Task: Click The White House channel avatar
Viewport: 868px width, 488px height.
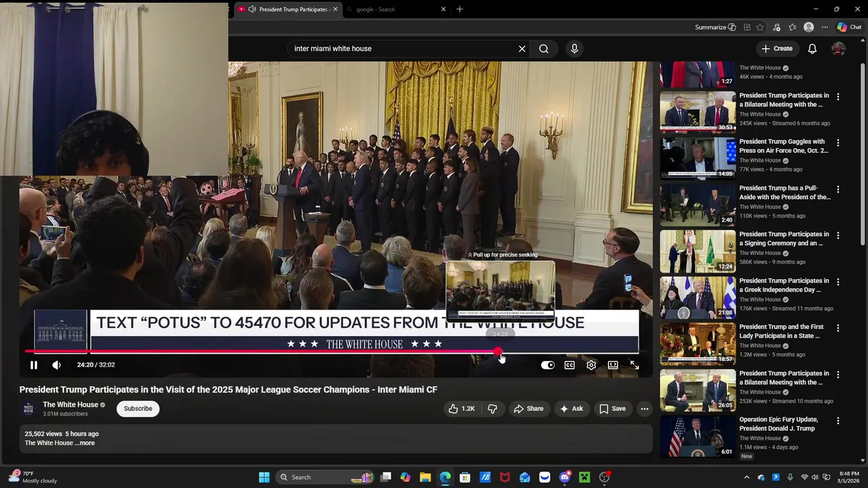Action: point(28,409)
